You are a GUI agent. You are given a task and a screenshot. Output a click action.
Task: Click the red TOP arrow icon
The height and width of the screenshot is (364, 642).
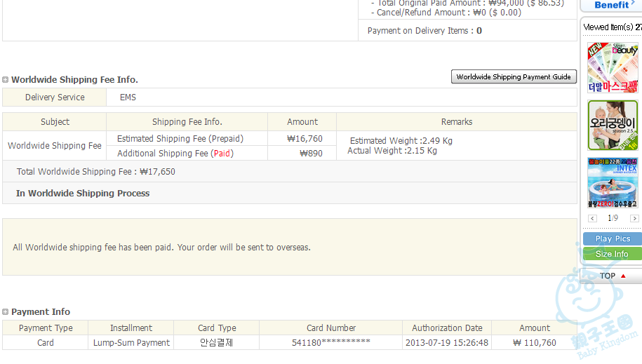coord(623,276)
